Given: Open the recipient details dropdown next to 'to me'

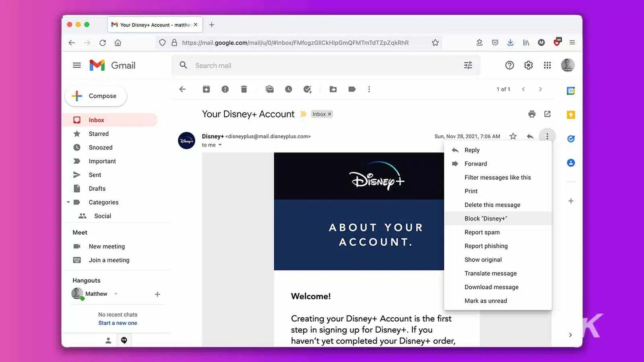Looking at the screenshot, I should pyautogui.click(x=219, y=145).
